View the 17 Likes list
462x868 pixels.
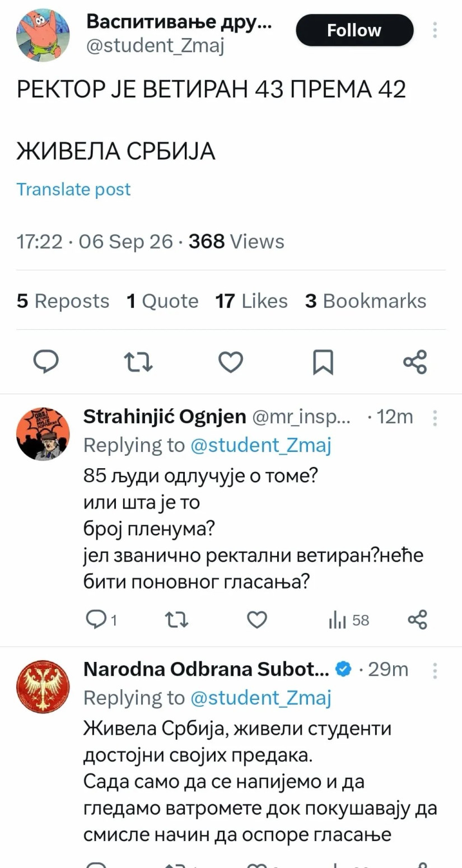251,301
